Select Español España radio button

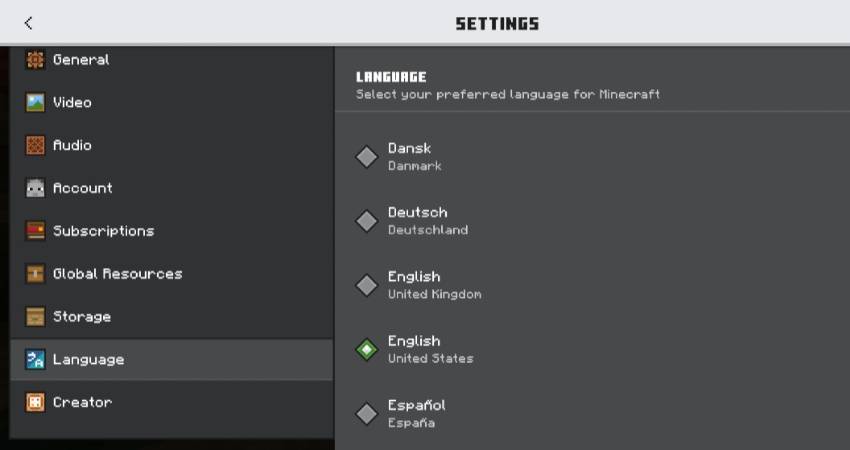click(x=366, y=414)
